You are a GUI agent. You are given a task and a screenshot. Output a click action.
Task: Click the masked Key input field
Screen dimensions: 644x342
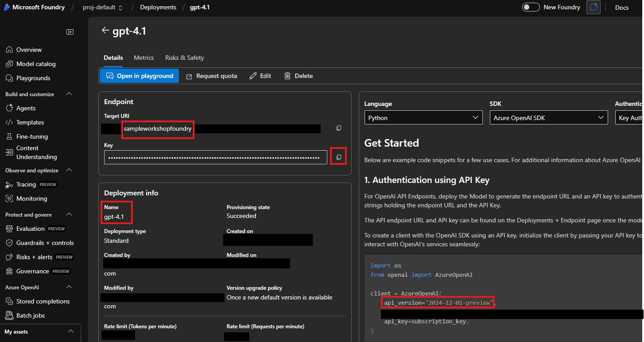(216, 157)
